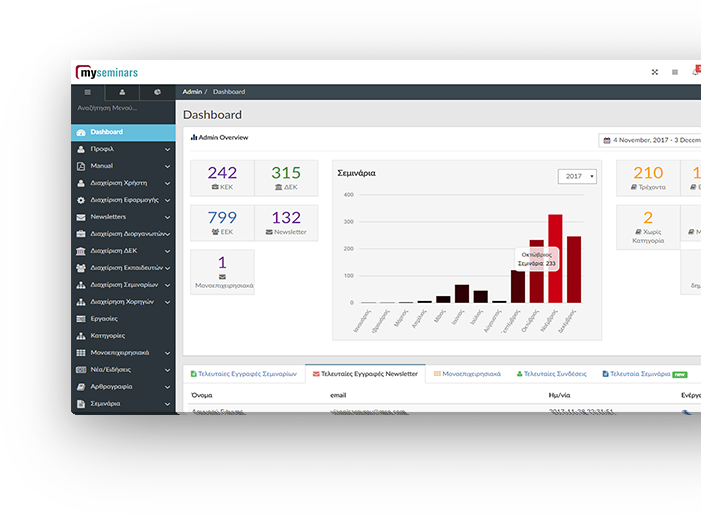The width and height of the screenshot is (701, 515).
Task: Open the header list menu icon
Action: 675,72
